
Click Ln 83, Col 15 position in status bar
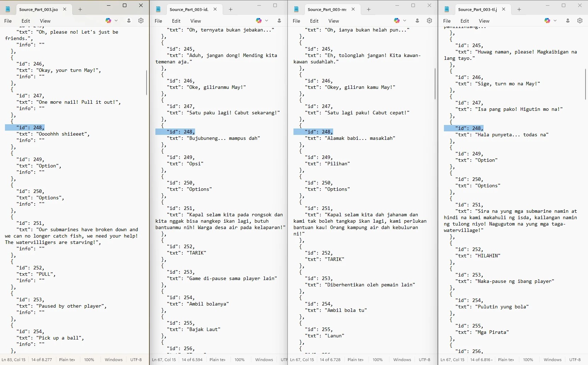(x=13, y=360)
